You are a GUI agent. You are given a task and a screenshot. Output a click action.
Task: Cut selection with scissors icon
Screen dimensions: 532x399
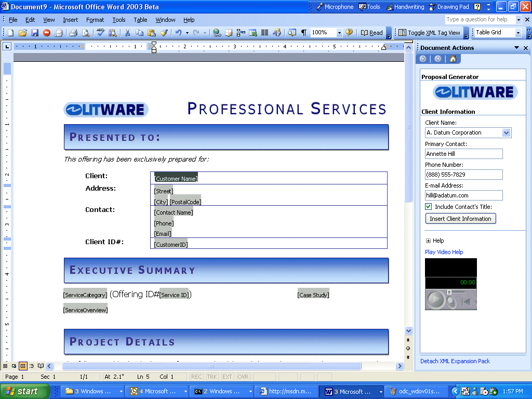coord(128,33)
